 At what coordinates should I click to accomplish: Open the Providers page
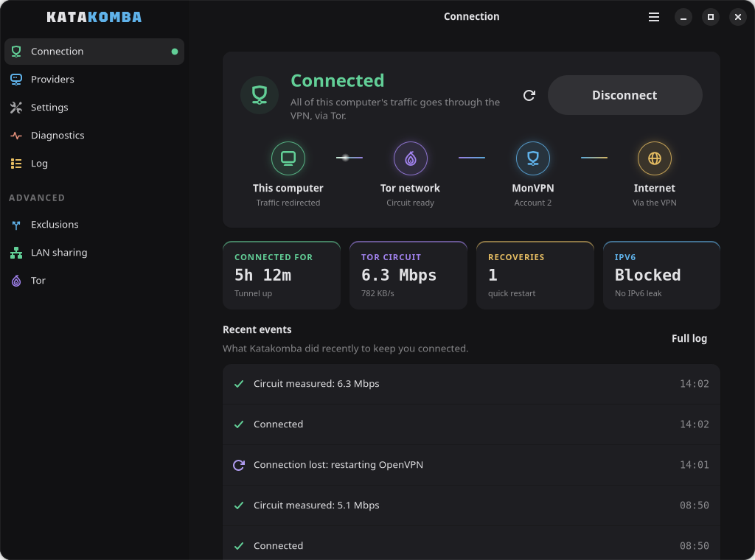pyautogui.click(x=94, y=80)
